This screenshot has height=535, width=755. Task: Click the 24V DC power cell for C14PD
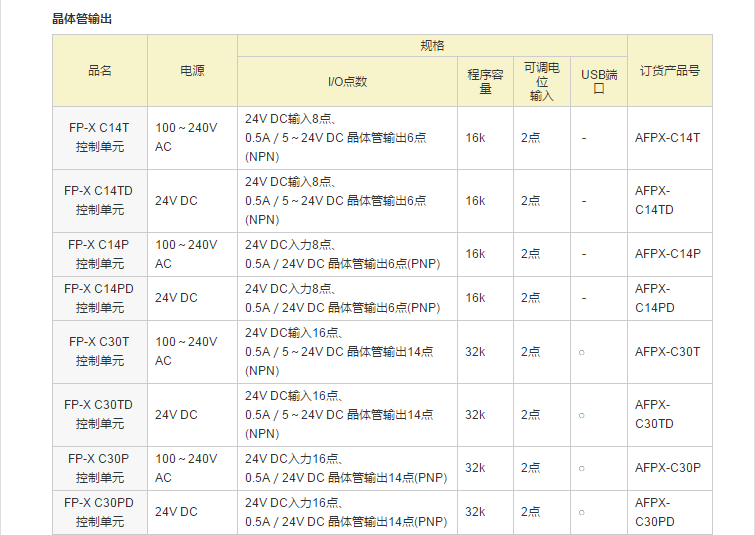coord(192,298)
